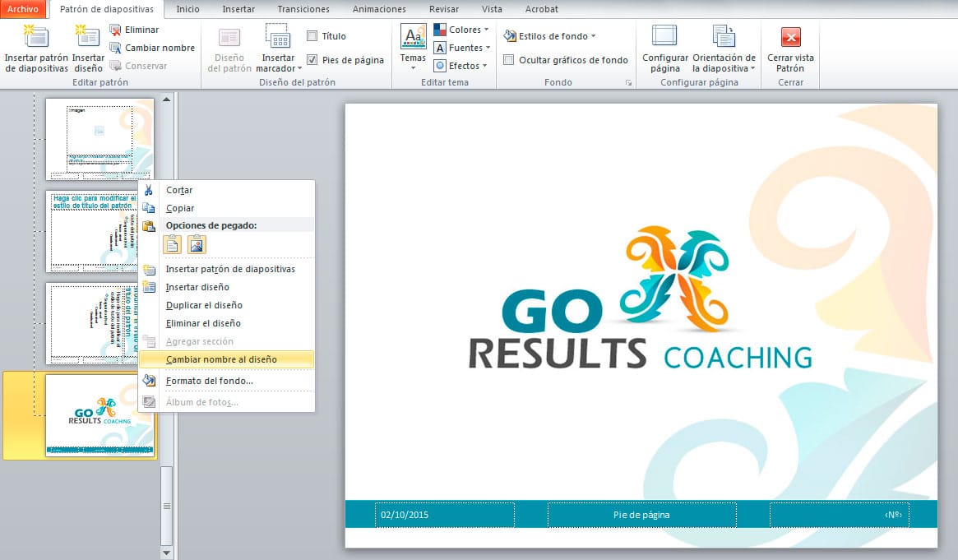Switch to the Revisar tab

coord(443,9)
